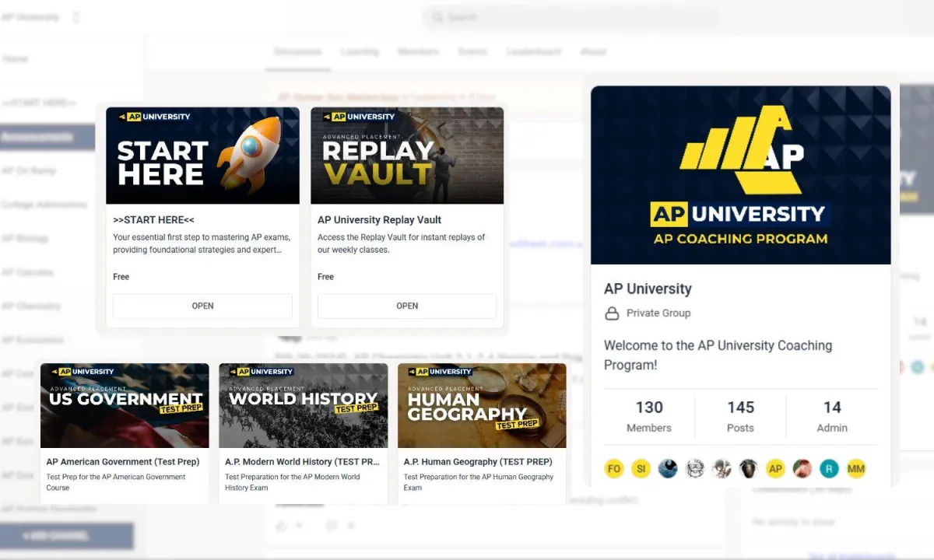Open the About tab
This screenshot has width=934, height=560.
(592, 52)
